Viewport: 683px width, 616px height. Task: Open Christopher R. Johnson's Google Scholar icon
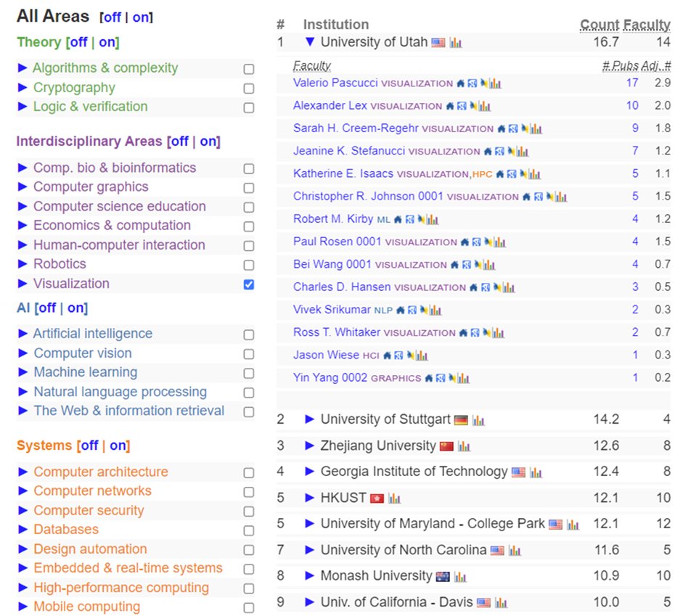tap(539, 197)
